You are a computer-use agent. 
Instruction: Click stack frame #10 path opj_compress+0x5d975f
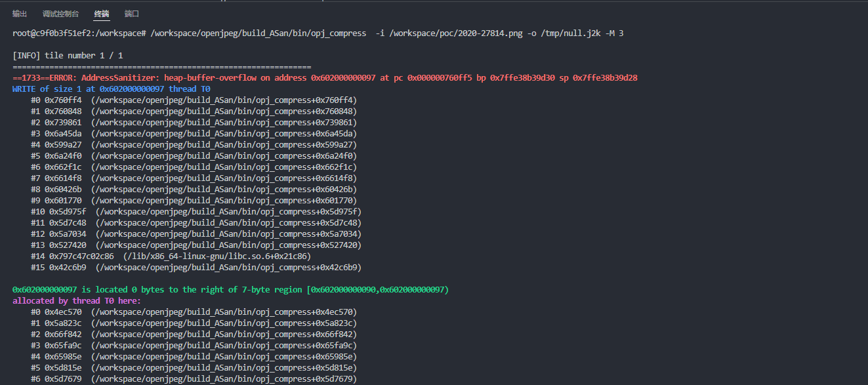[x=228, y=212]
